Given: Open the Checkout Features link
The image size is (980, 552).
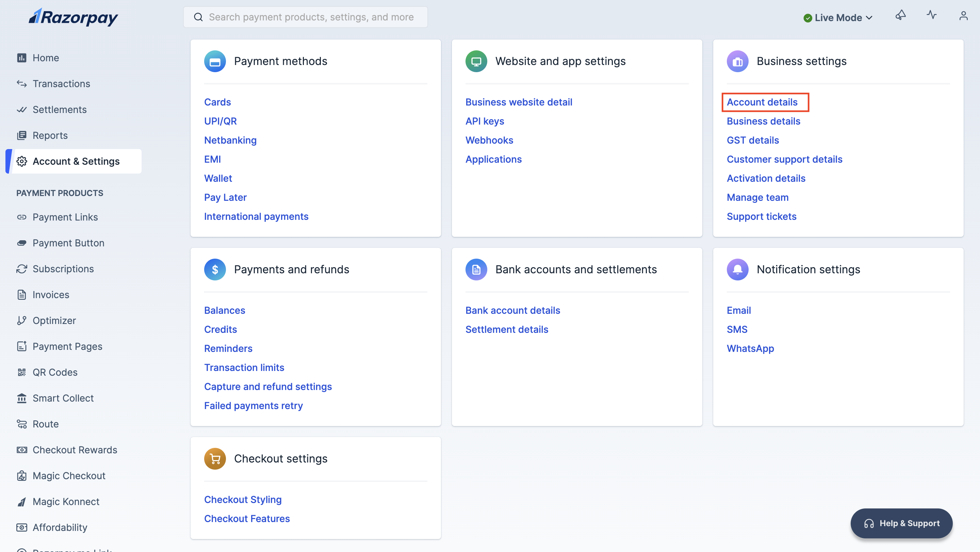Looking at the screenshot, I should pyautogui.click(x=247, y=519).
